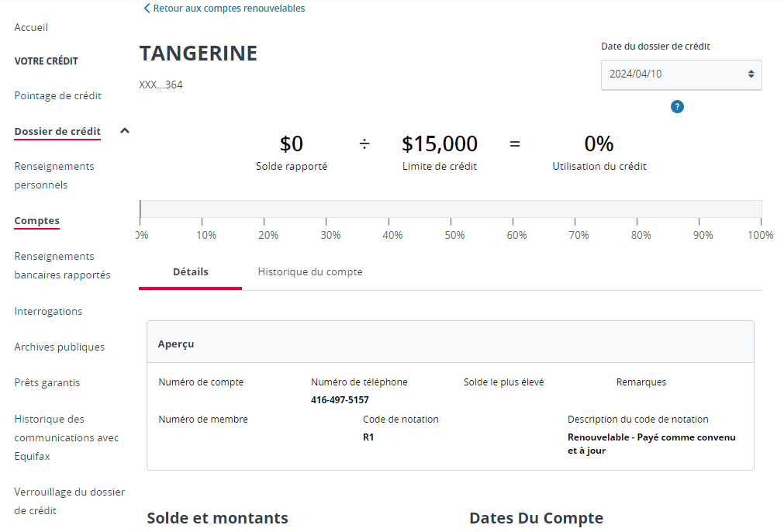Open Renseignements personnels section

pos(54,175)
